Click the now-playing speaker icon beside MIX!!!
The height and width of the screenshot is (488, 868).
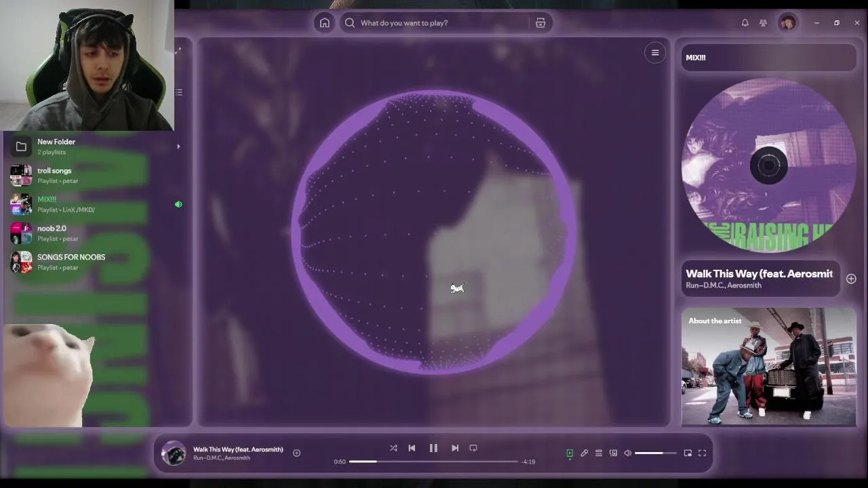[x=178, y=204]
